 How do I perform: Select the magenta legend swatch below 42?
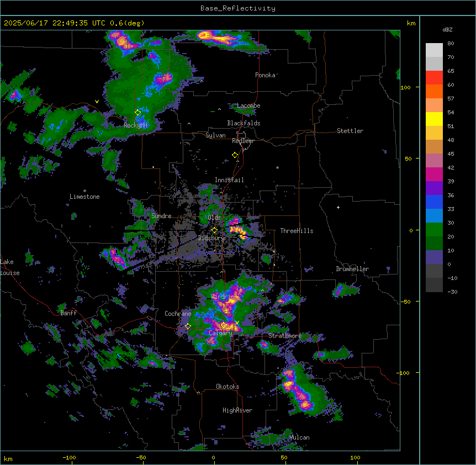[x=434, y=174]
